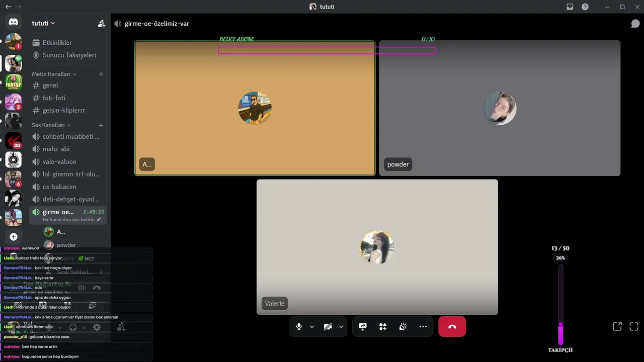This screenshot has height=362, width=644.
Task: Create a new voice channel under Ses Kanalları
Action: click(101, 125)
